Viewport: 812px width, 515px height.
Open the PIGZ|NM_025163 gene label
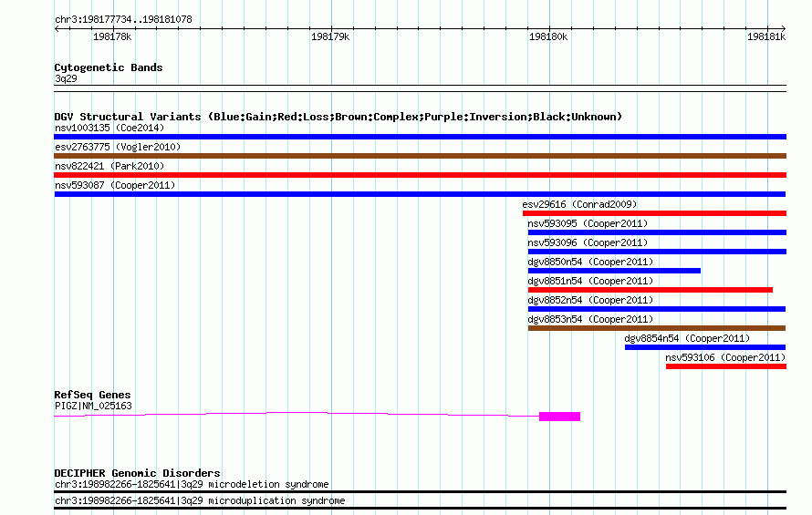(93, 406)
